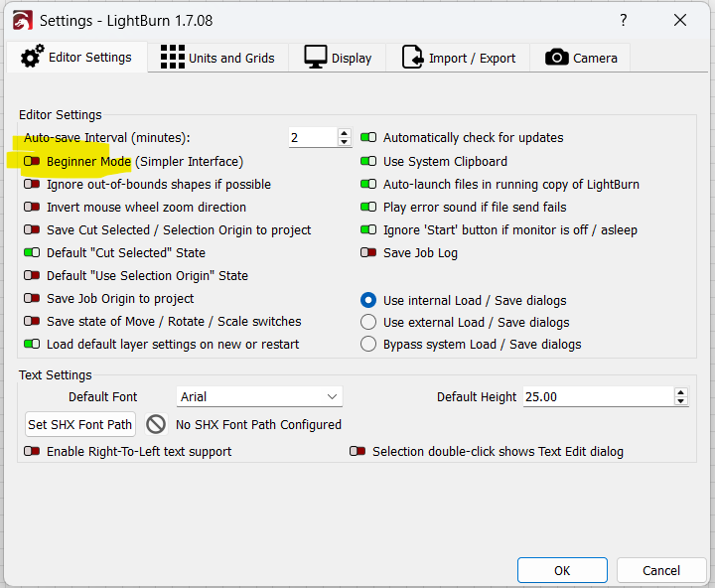Increase the Default Height value
Screen dimensions: 715x588
(681, 392)
